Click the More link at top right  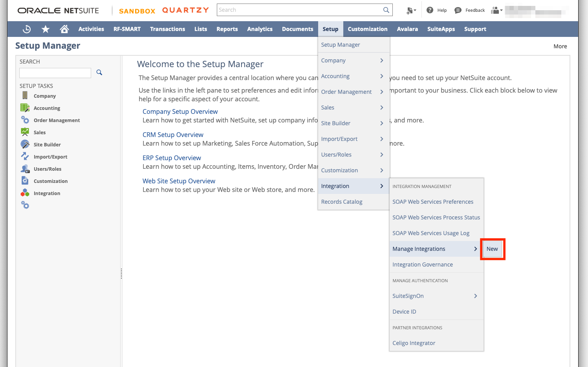(560, 46)
